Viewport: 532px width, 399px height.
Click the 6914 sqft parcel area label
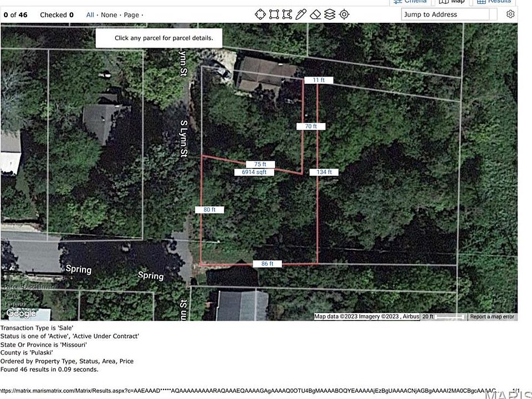pyautogui.click(x=254, y=172)
